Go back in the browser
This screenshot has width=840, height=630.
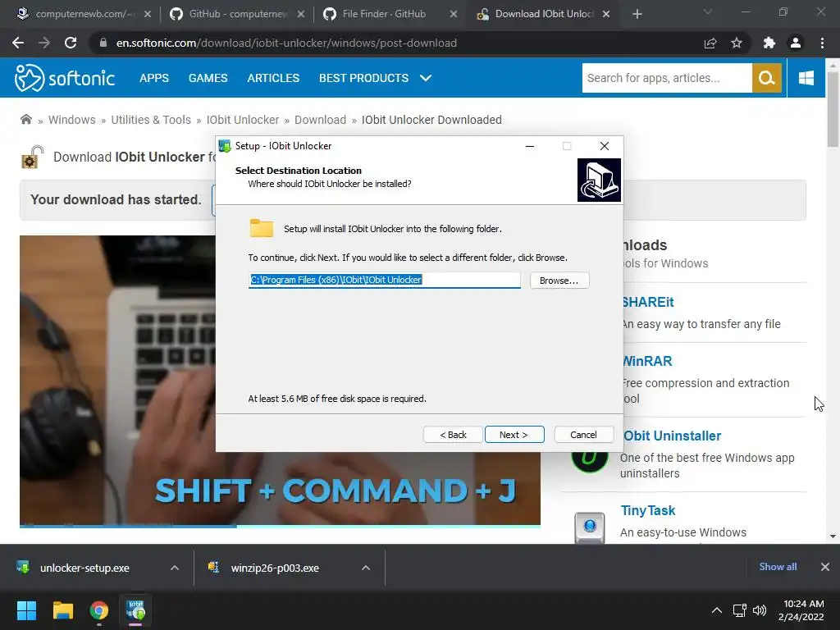coord(18,43)
